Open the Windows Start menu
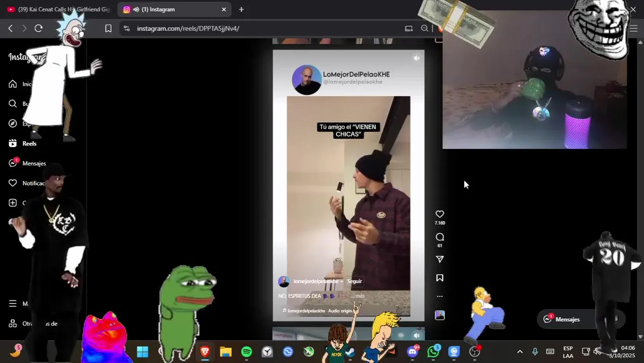The image size is (644, 363). tap(143, 351)
